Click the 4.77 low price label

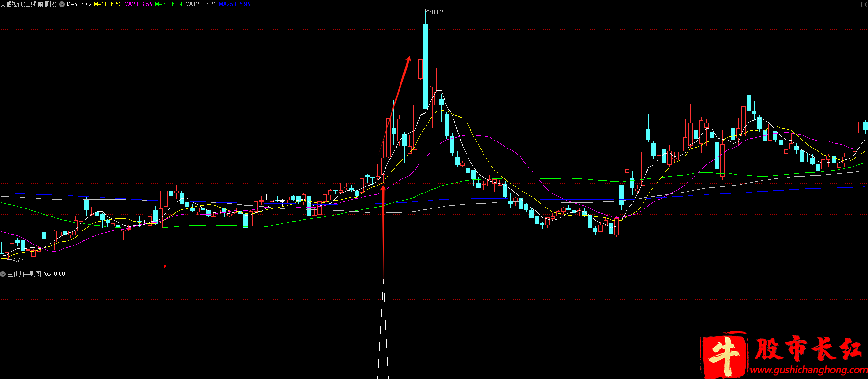click(18, 260)
